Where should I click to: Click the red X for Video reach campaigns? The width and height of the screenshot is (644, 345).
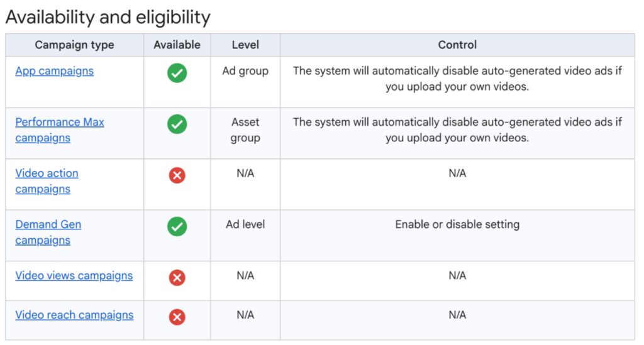tap(177, 317)
